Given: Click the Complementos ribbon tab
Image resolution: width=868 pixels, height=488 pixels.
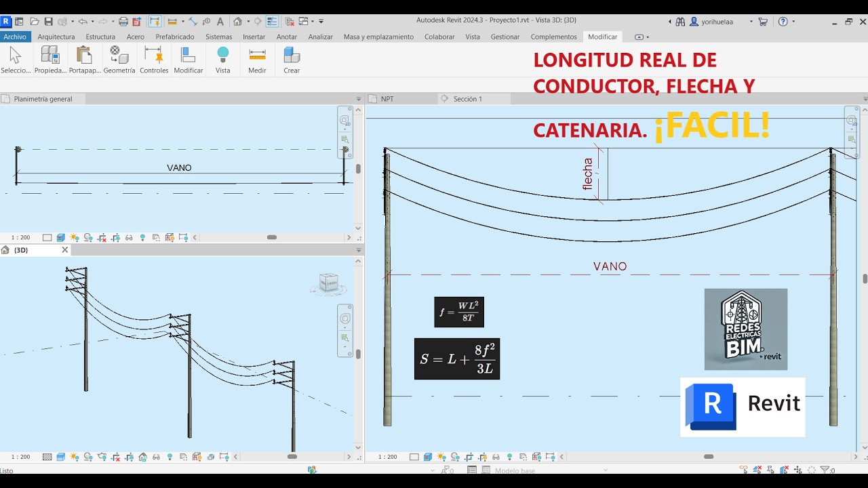Looking at the screenshot, I should point(554,37).
